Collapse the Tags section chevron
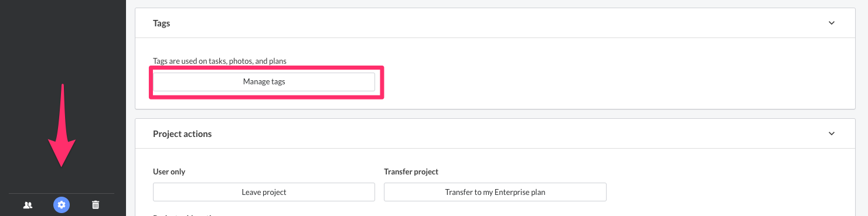Image resolution: width=868 pixels, height=216 pixels. [x=831, y=23]
